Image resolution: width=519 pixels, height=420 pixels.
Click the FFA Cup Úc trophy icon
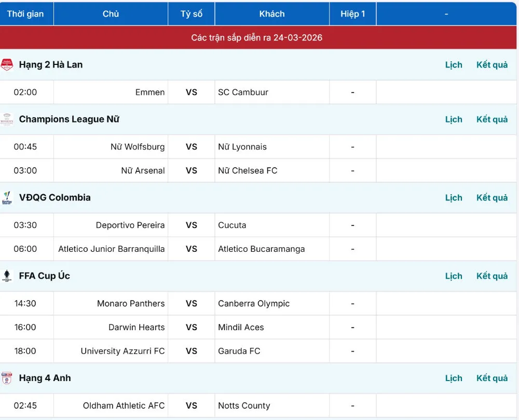pyautogui.click(x=7, y=276)
